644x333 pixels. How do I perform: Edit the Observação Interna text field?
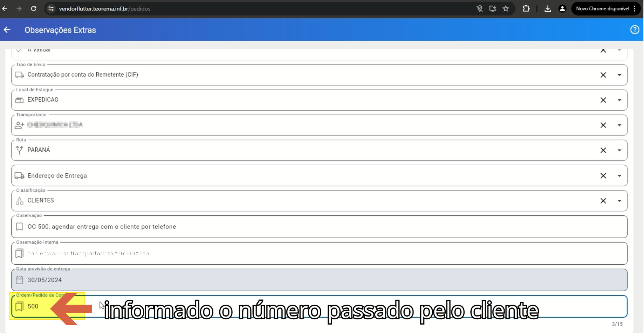(319, 254)
